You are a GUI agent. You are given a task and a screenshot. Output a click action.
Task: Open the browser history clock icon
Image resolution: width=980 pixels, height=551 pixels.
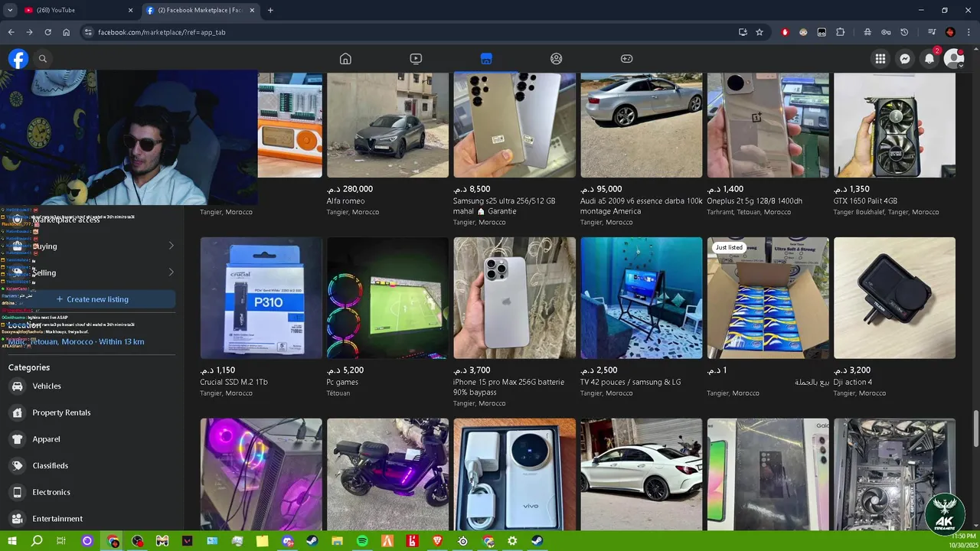tap(904, 32)
